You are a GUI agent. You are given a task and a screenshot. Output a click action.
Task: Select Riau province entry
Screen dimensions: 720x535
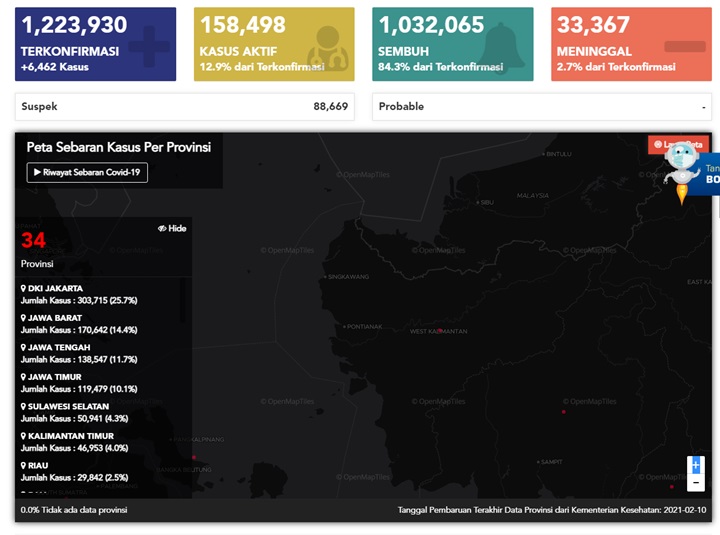pyautogui.click(x=74, y=471)
